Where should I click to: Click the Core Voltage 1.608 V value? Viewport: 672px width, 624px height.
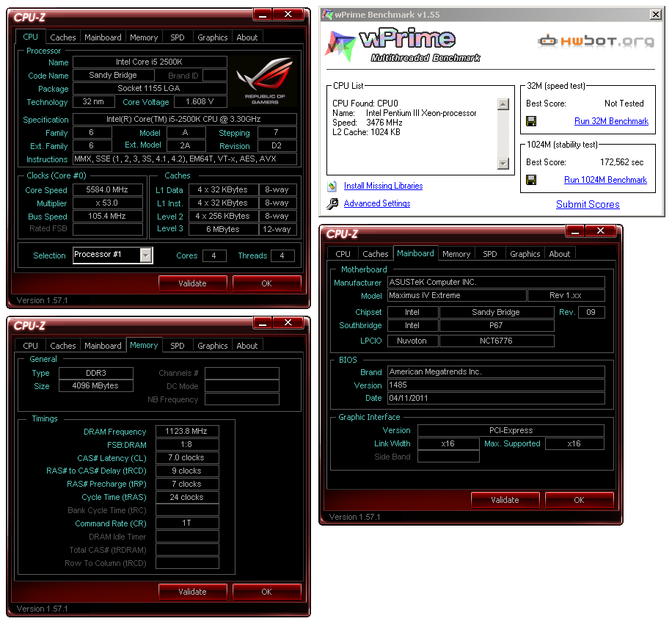tap(200, 101)
